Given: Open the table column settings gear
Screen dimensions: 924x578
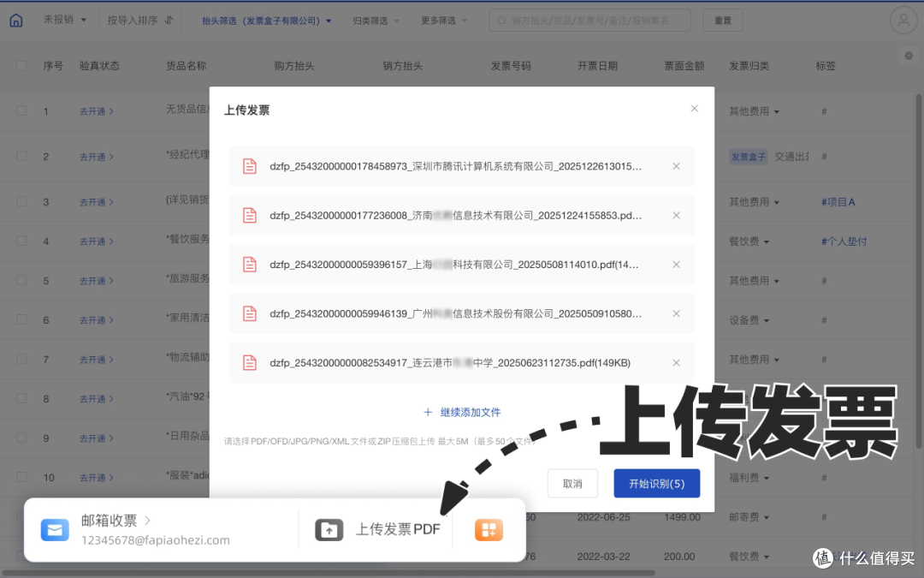Looking at the screenshot, I should (909, 56).
